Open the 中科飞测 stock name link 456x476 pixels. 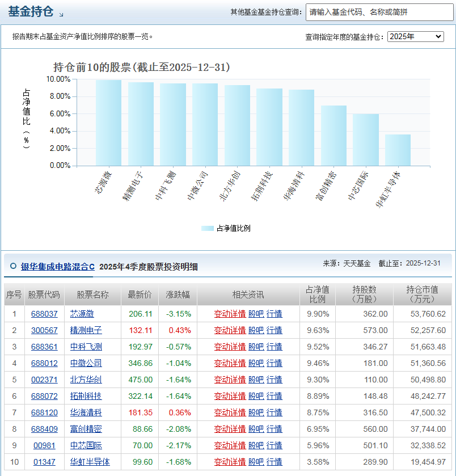point(86,347)
